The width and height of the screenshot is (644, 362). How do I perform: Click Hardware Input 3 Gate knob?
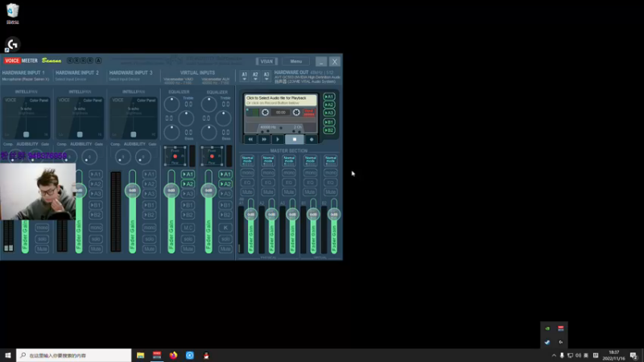(143, 157)
